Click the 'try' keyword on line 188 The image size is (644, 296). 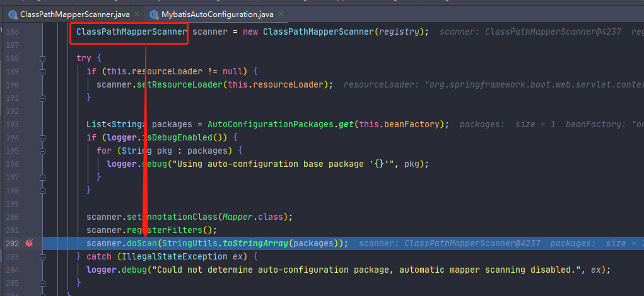pos(84,58)
